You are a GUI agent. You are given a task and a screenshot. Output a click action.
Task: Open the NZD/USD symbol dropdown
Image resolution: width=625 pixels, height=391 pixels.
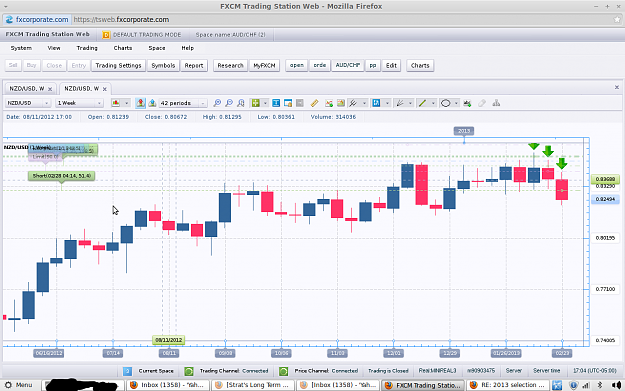click(28, 103)
